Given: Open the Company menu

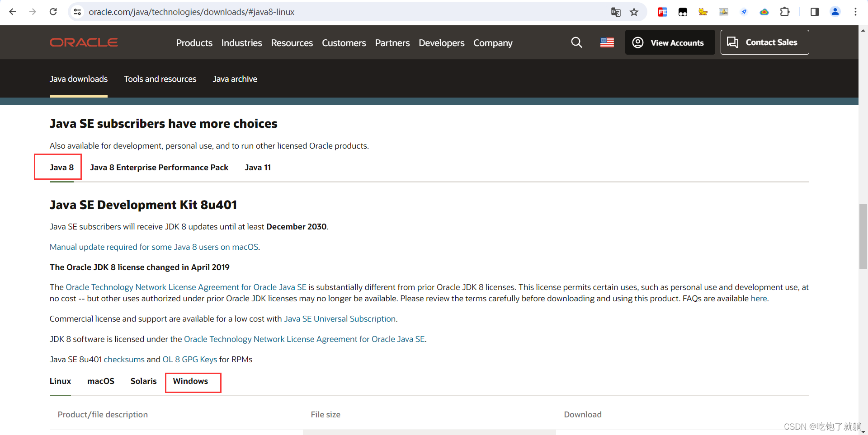Looking at the screenshot, I should click(493, 43).
